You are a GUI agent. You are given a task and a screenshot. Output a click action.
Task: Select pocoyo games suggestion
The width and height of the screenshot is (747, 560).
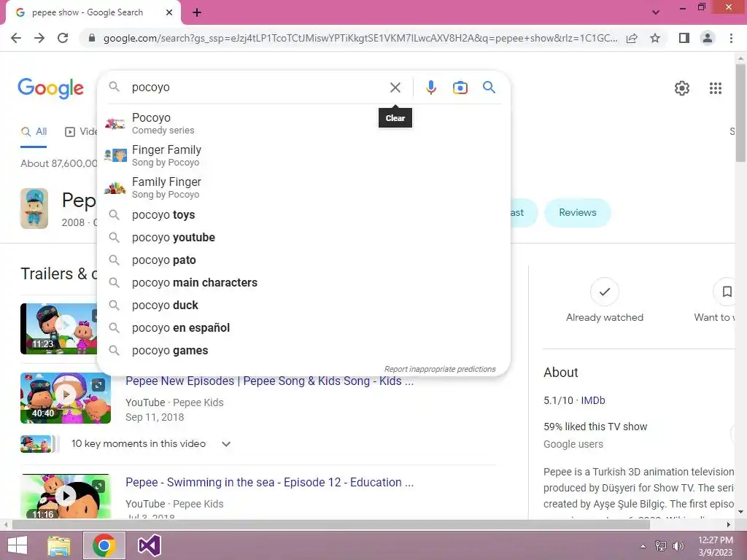tap(303, 351)
